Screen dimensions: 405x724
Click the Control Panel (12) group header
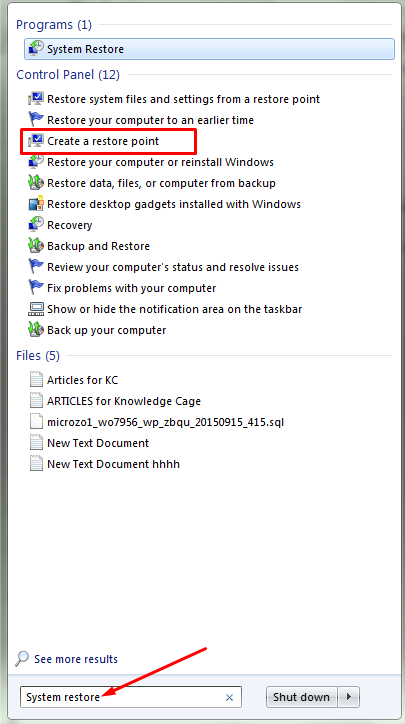point(68,74)
